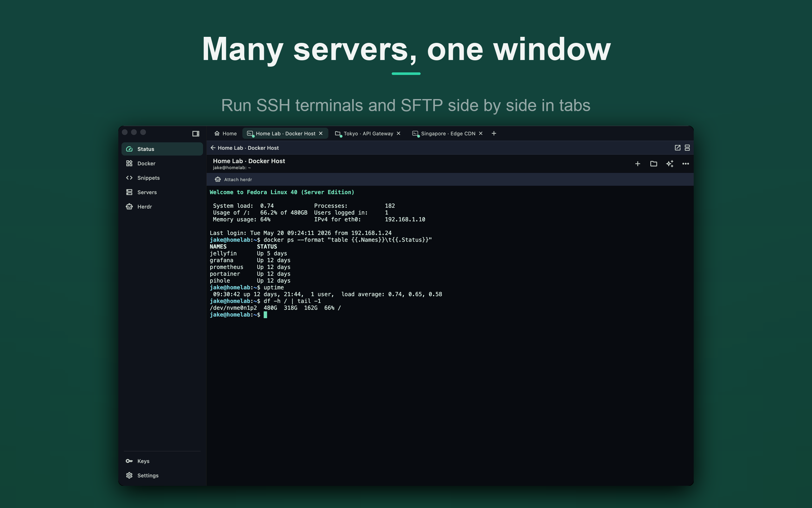Click the 'jellyfin' container row
This screenshot has height=508, width=812.
click(x=248, y=253)
